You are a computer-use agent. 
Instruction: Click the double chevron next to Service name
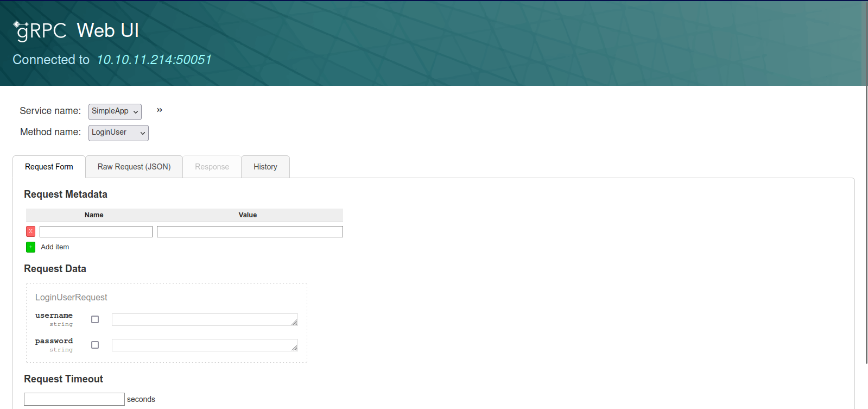(160, 110)
